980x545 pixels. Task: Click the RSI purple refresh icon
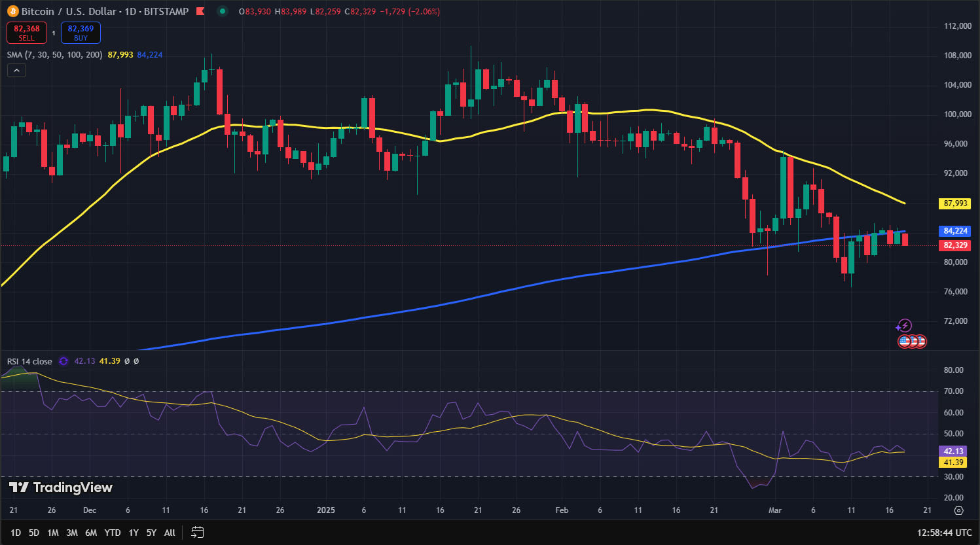point(64,361)
